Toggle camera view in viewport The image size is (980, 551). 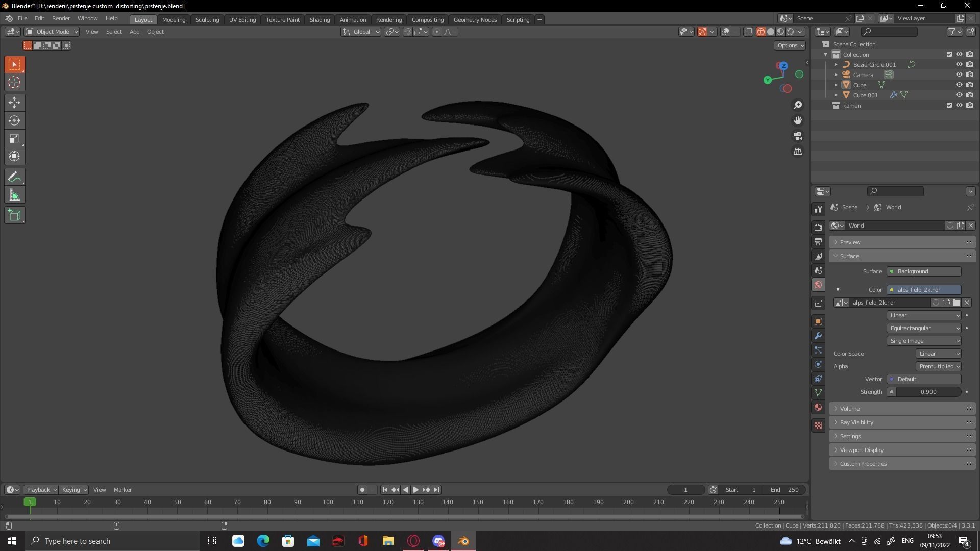coord(798,136)
